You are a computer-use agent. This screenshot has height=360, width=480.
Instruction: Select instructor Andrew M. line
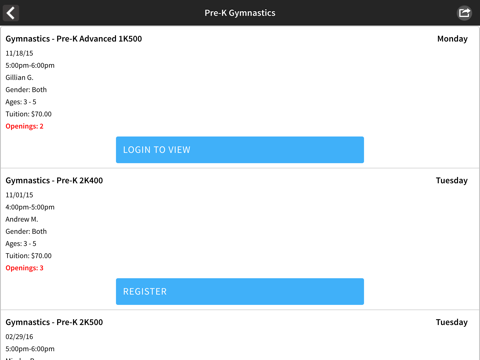tap(22, 219)
